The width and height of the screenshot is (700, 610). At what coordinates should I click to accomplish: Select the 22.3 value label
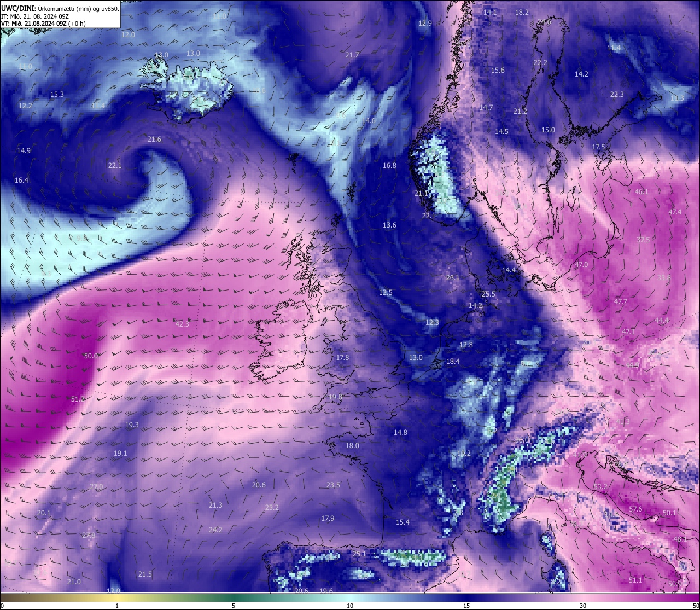pos(617,94)
